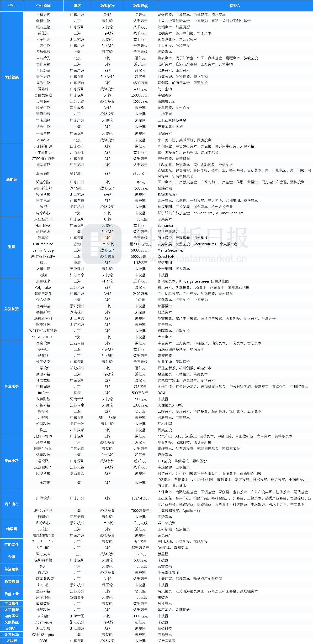
Task: Select the 物联网 industry cell
Action: pos(11,529)
